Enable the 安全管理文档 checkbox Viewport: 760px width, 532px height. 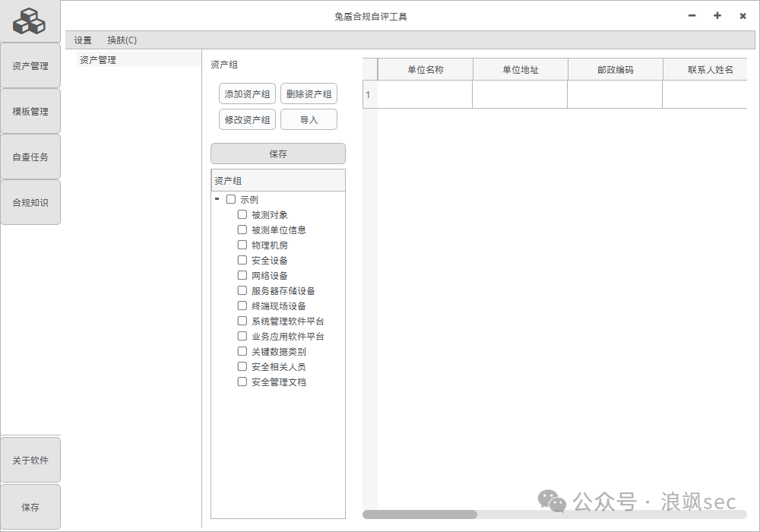(242, 382)
